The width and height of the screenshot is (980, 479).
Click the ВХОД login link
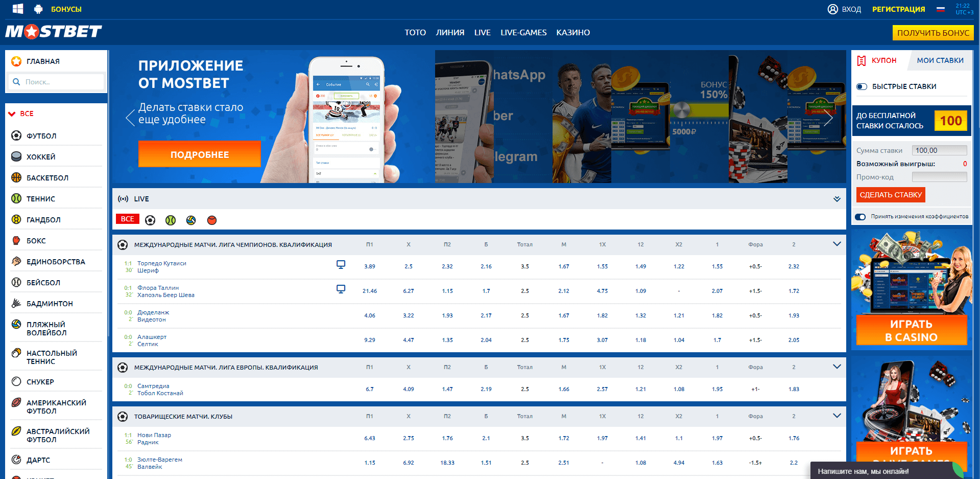851,9
